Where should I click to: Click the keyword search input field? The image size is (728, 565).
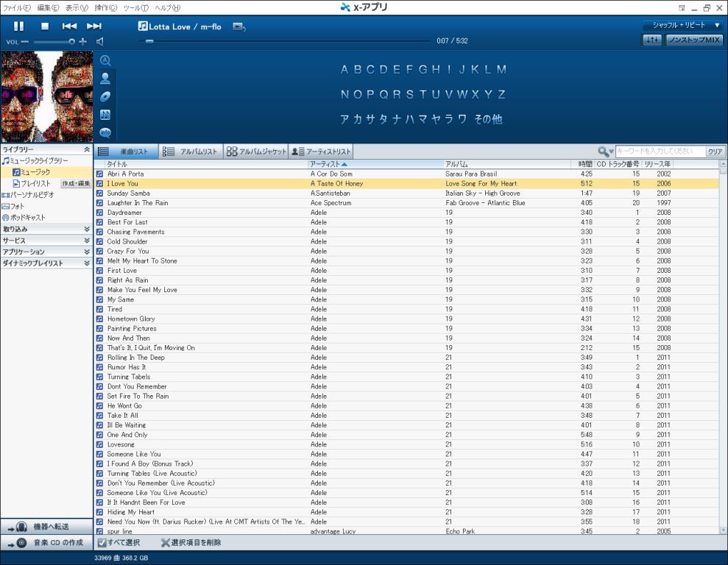660,152
